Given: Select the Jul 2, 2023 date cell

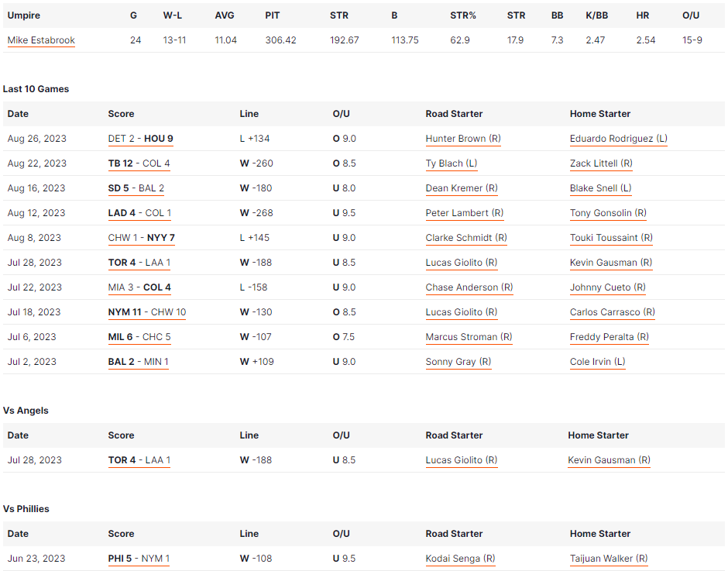Looking at the screenshot, I should coord(32,362).
